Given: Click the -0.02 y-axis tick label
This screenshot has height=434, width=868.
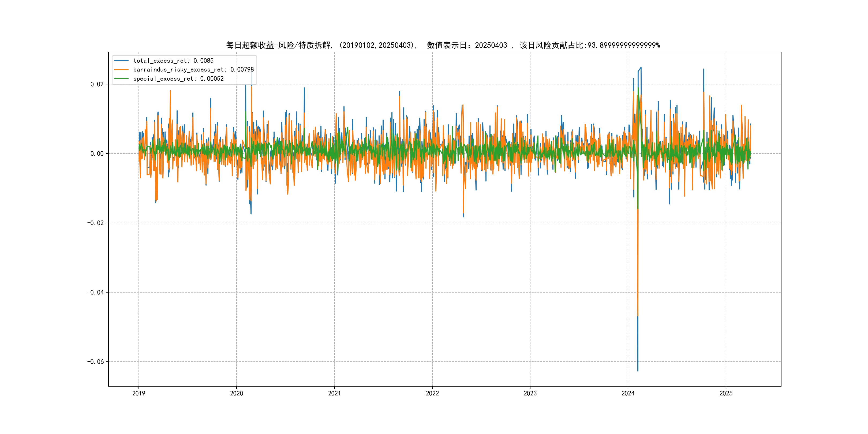Looking at the screenshot, I should [x=95, y=223].
